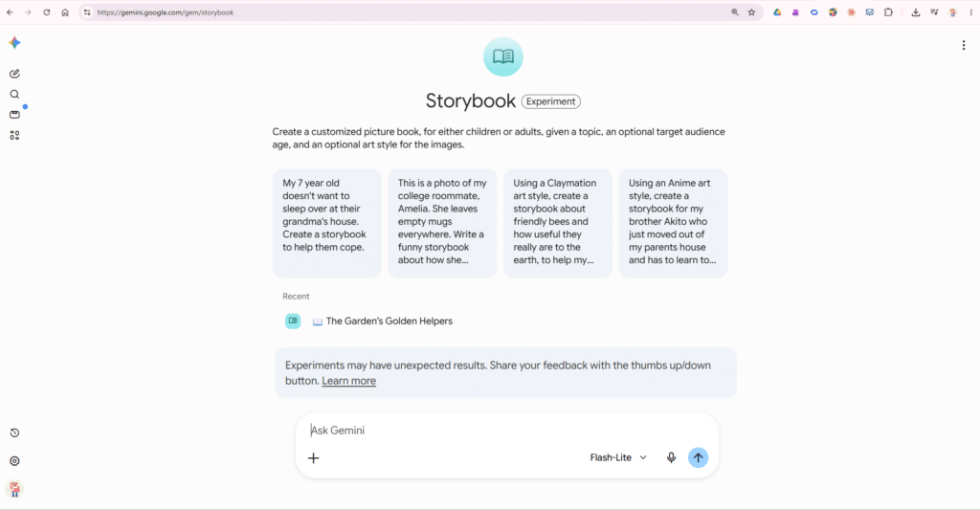Image resolution: width=980 pixels, height=510 pixels.
Task: Open the extensions puzzle menu
Action: pos(888,12)
